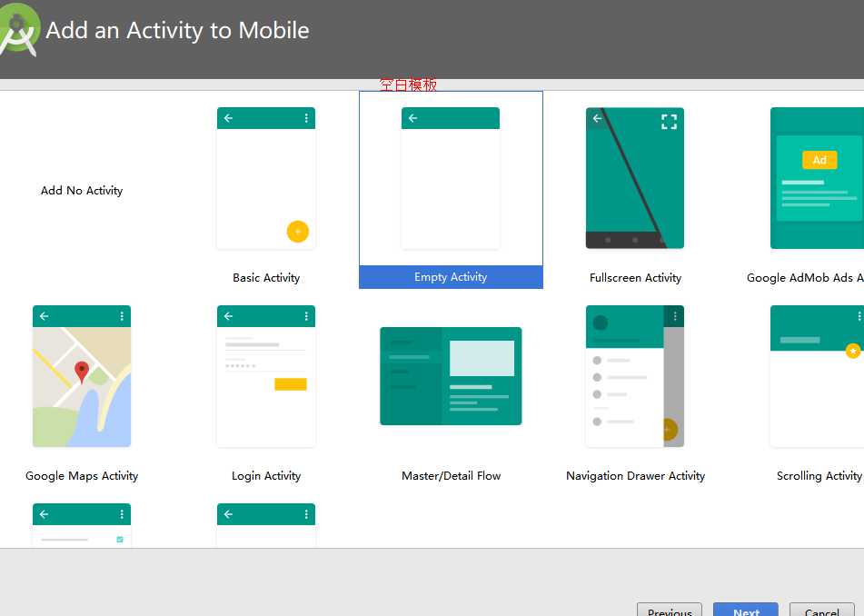Screen dimensions: 864x616
Task: Choose the Master/Detail Flow template thumbnail
Action: [451, 376]
